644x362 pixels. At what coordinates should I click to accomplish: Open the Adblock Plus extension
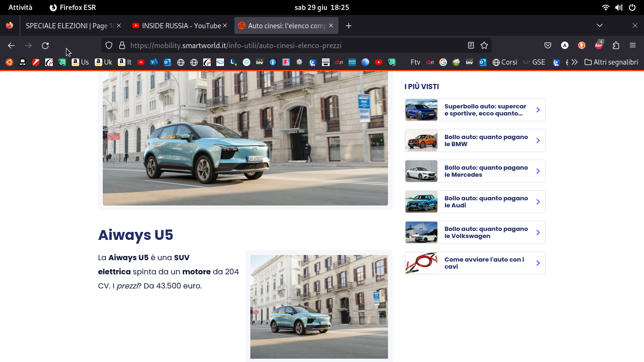point(599,45)
